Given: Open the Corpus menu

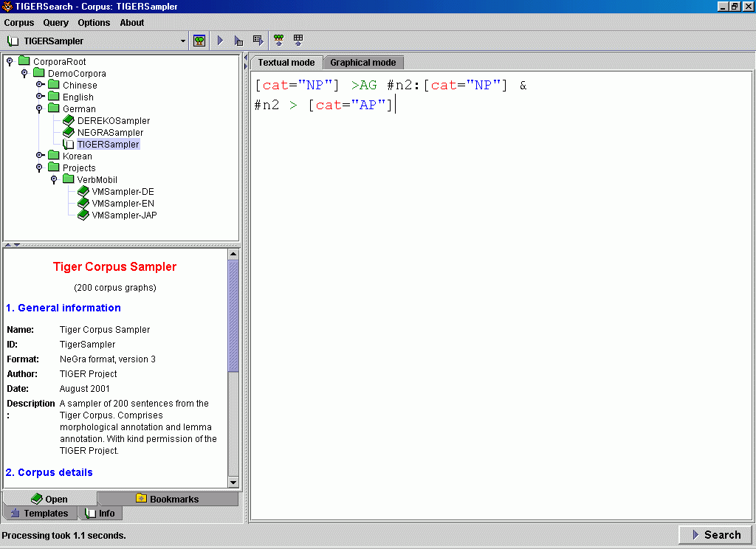Looking at the screenshot, I should (18, 23).
